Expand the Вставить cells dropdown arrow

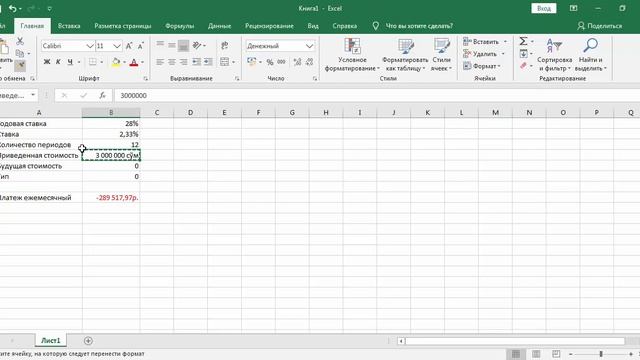pyautogui.click(x=505, y=42)
